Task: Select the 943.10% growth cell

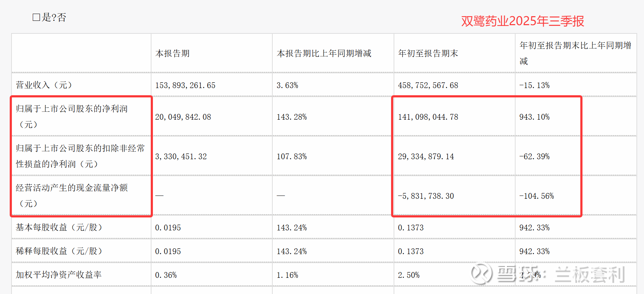Action: pos(534,117)
